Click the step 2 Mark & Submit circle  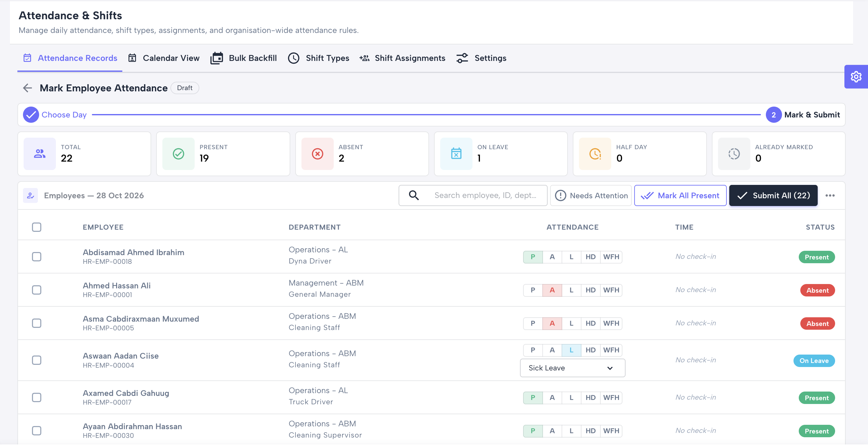774,115
